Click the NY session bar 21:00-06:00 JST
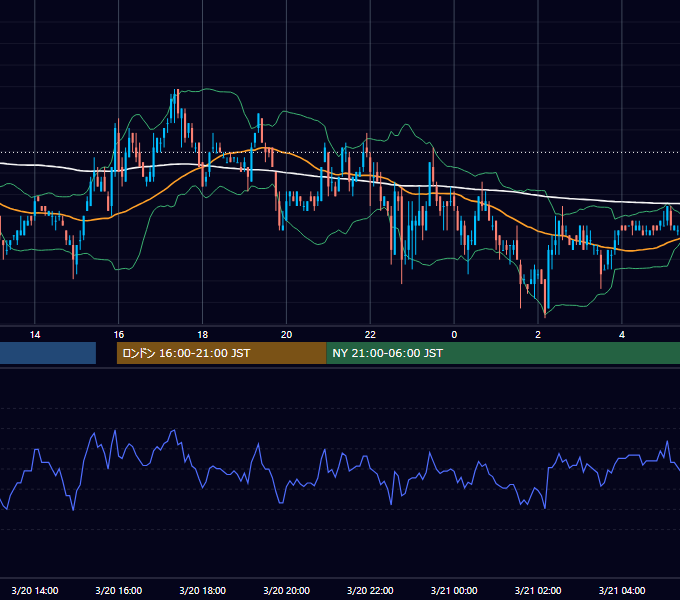 pos(503,353)
